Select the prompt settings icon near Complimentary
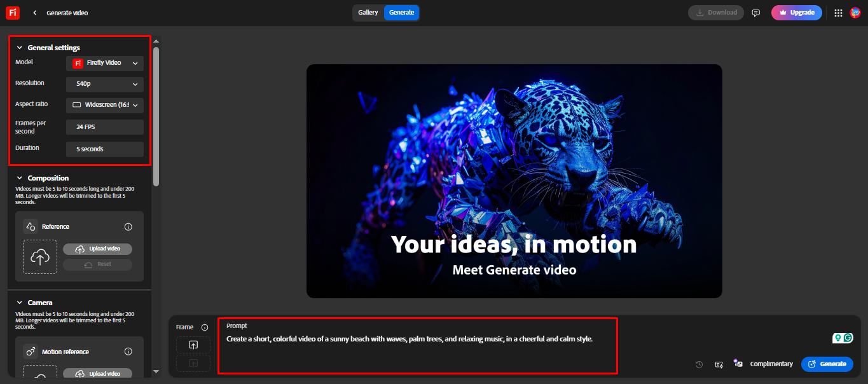Viewport: 868px width, 384px height. (719, 364)
